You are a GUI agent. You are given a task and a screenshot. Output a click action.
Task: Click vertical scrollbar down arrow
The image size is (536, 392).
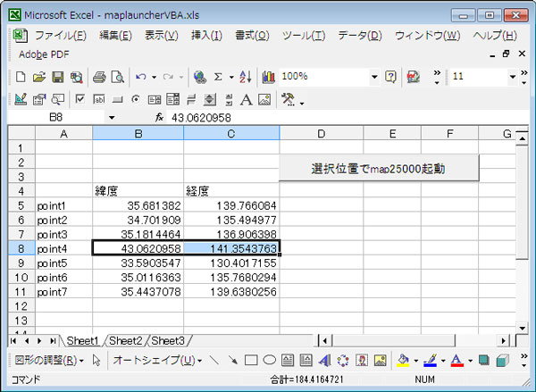[522, 328]
